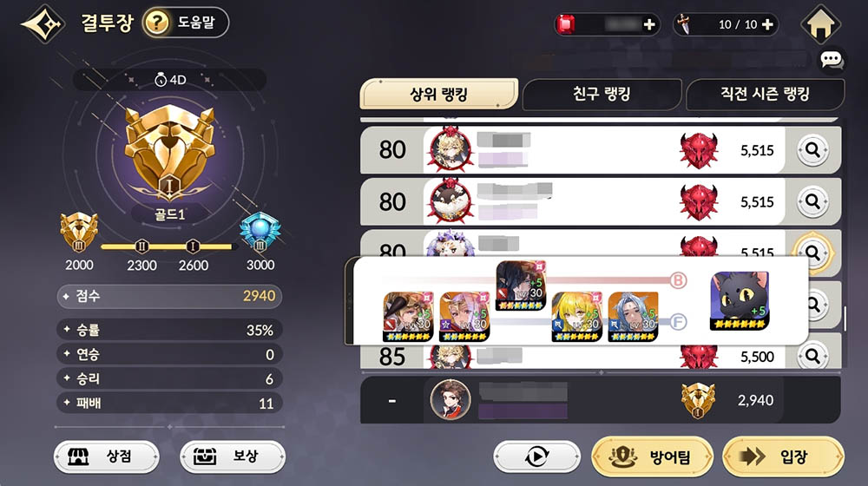
Task: Go to home via house icon
Action: point(821,24)
